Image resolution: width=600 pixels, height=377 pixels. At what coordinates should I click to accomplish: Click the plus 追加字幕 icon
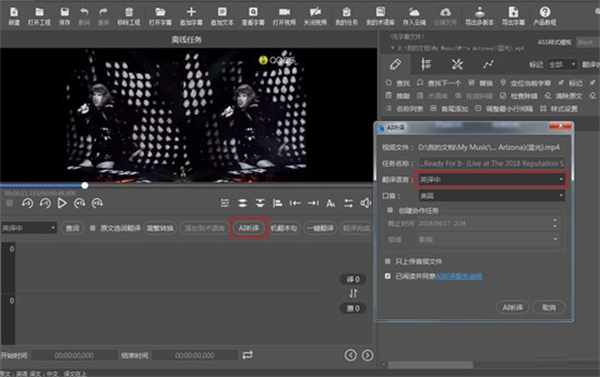click(191, 16)
